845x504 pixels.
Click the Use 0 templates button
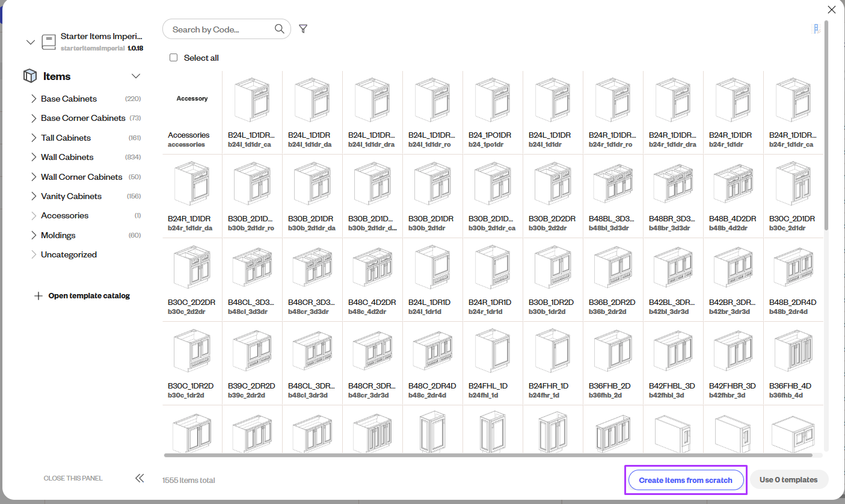pos(789,479)
